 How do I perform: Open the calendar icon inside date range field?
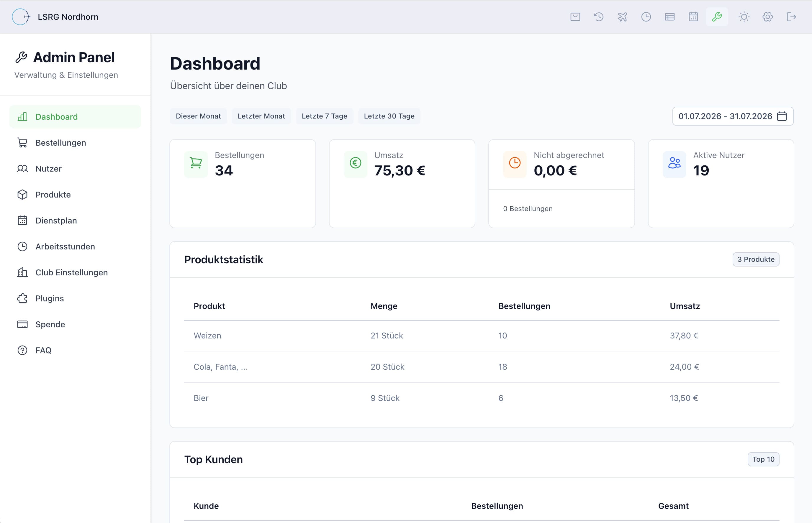pos(782,116)
